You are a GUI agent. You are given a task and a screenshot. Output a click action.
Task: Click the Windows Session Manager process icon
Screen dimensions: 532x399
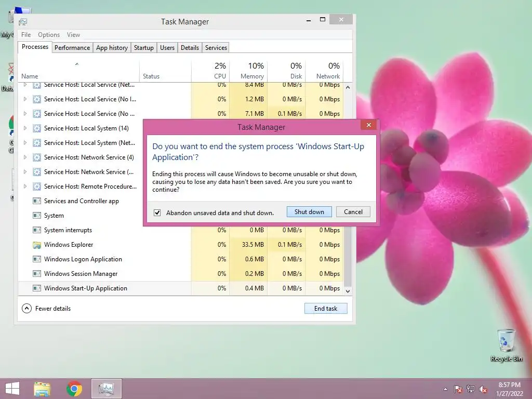37,273
